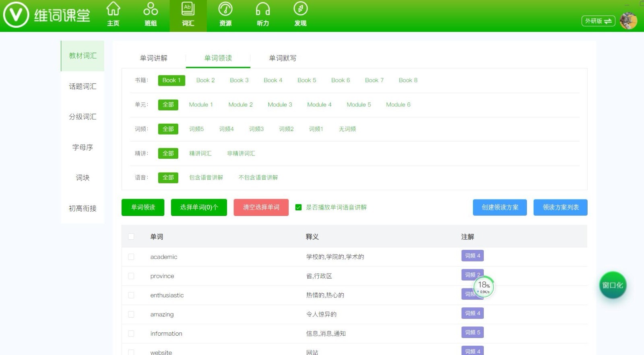Tick the checkbox beside academic

pyautogui.click(x=131, y=257)
